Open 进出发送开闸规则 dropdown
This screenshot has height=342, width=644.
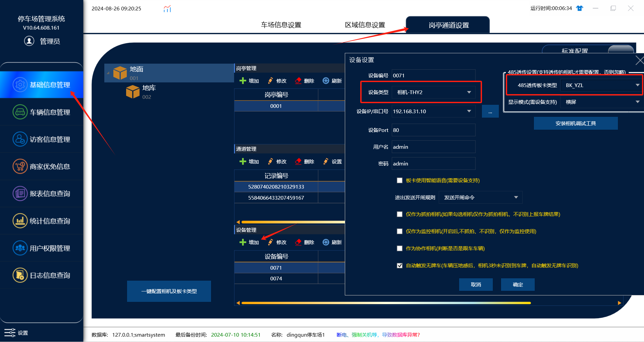tap(480, 197)
